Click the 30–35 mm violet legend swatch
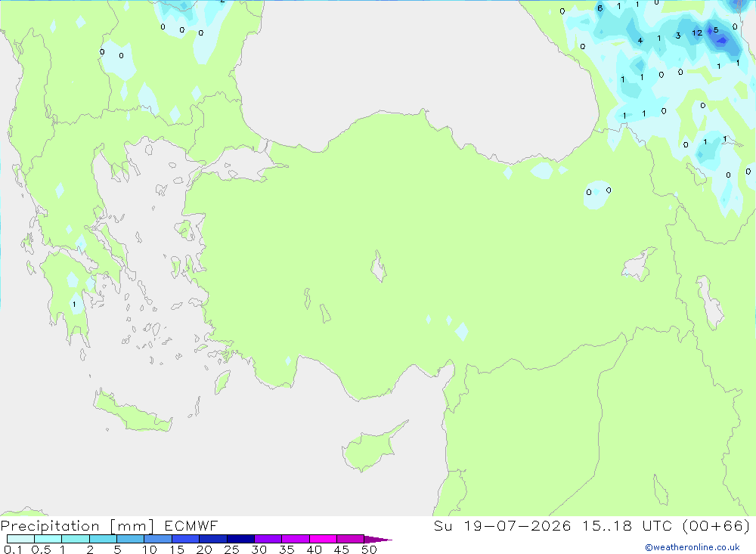The height and width of the screenshot is (554, 756). (268, 539)
